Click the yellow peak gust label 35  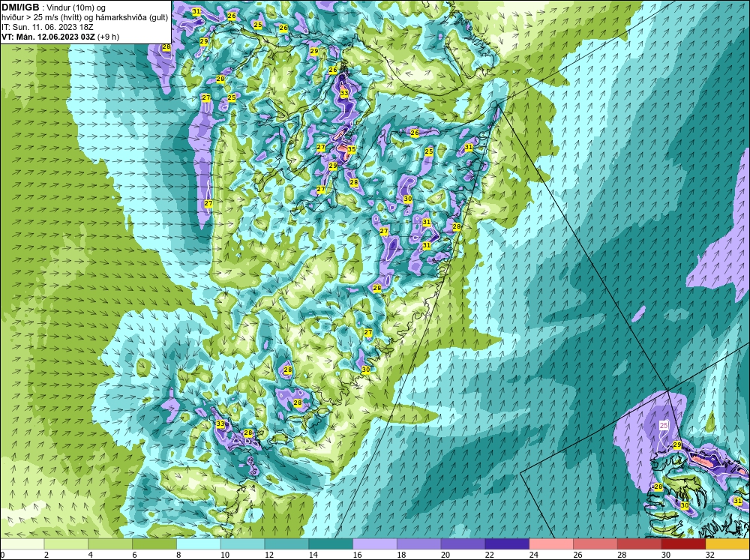coord(352,149)
